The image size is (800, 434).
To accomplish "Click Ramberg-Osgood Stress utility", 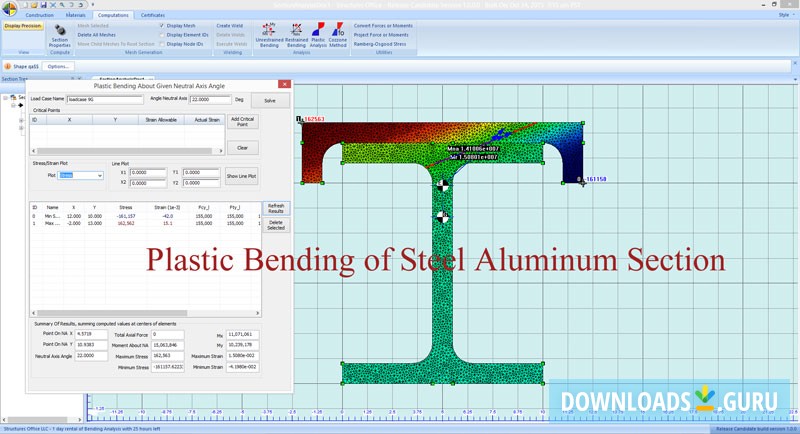I will [x=380, y=44].
